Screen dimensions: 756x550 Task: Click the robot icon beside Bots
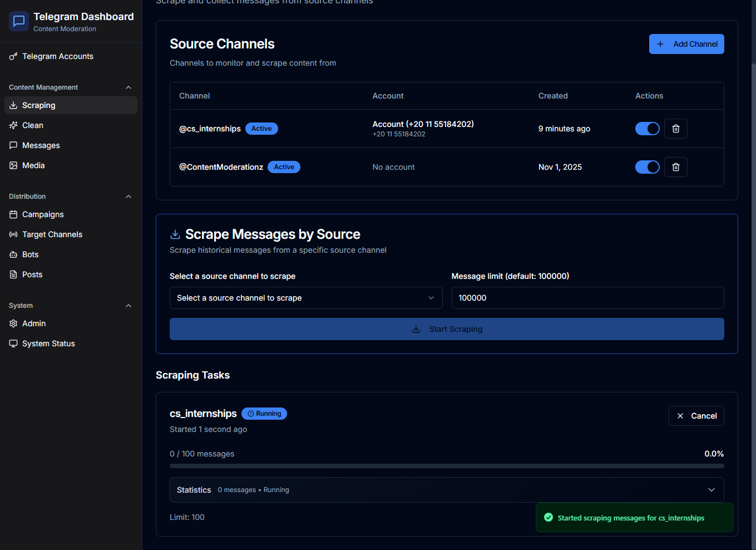pyautogui.click(x=13, y=254)
